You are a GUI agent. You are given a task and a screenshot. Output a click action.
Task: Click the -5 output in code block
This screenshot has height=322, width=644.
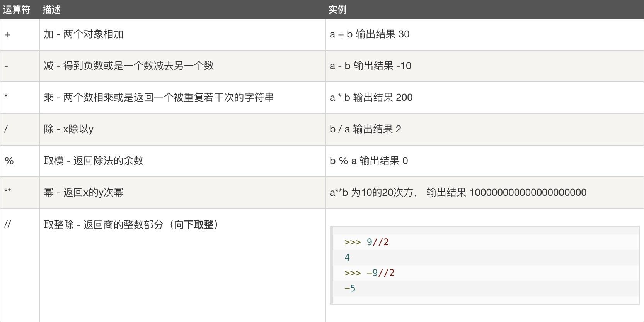coord(349,288)
